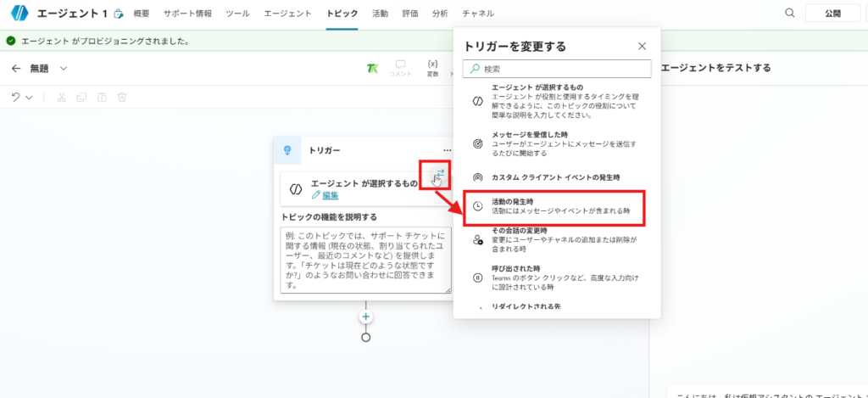Screen dimensions: 868x398
Task: Open the チャネル tab
Action: (478, 14)
